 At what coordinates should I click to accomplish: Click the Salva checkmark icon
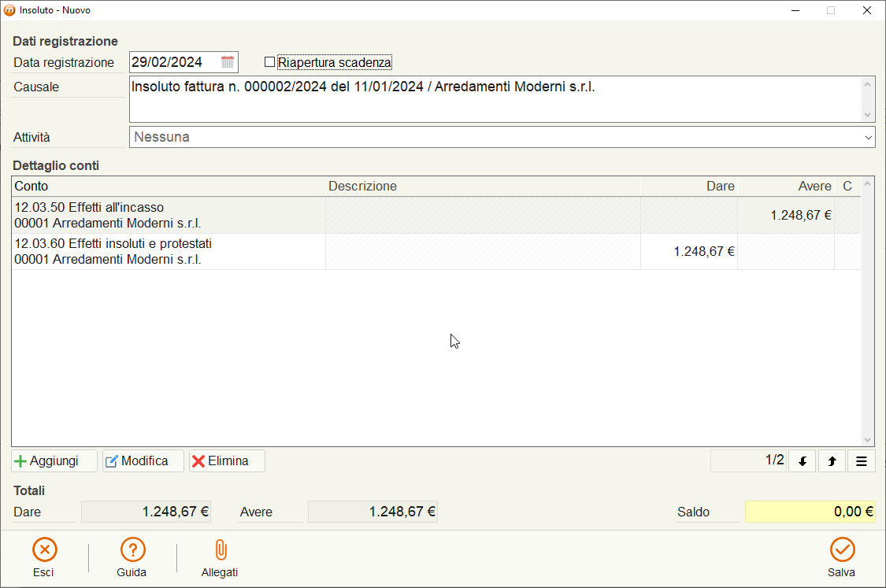click(x=842, y=549)
